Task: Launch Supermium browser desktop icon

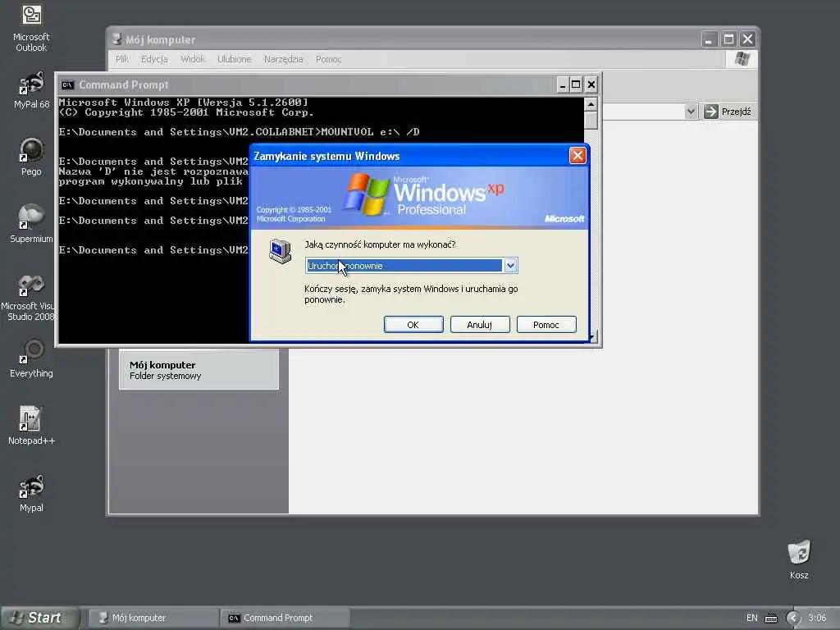Action: 31,223
